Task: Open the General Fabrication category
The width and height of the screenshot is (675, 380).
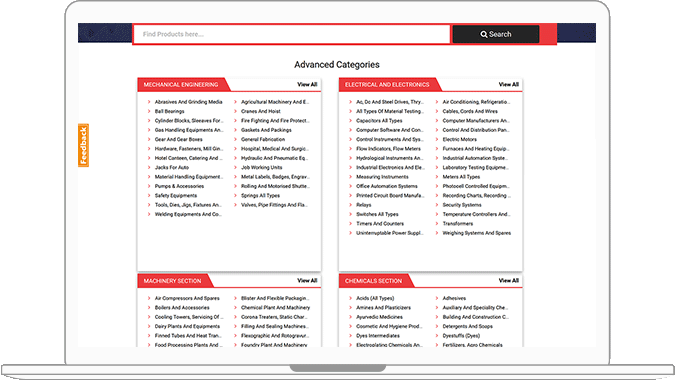Action: (x=263, y=139)
